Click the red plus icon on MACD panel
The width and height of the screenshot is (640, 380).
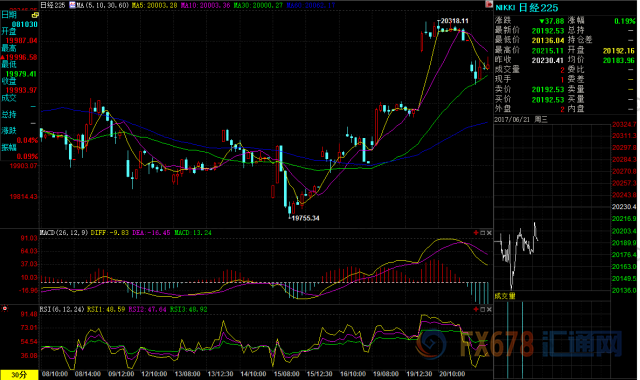coord(476,233)
